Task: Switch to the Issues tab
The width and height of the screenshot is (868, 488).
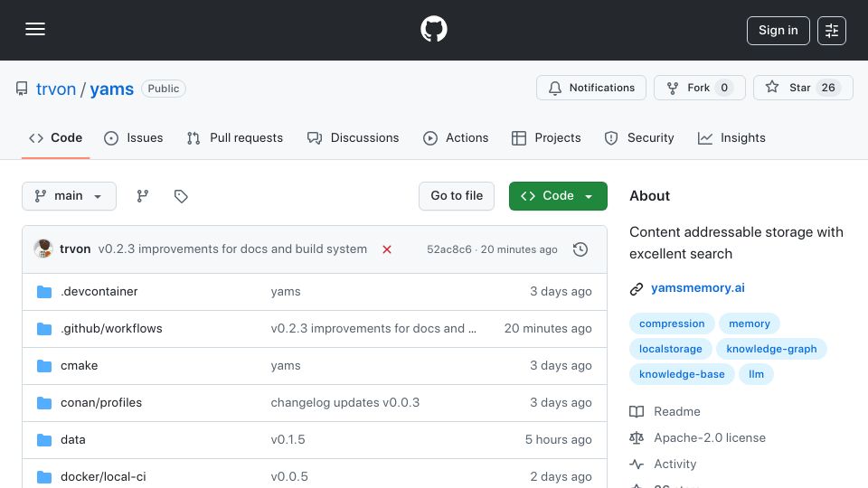Action: tap(134, 137)
